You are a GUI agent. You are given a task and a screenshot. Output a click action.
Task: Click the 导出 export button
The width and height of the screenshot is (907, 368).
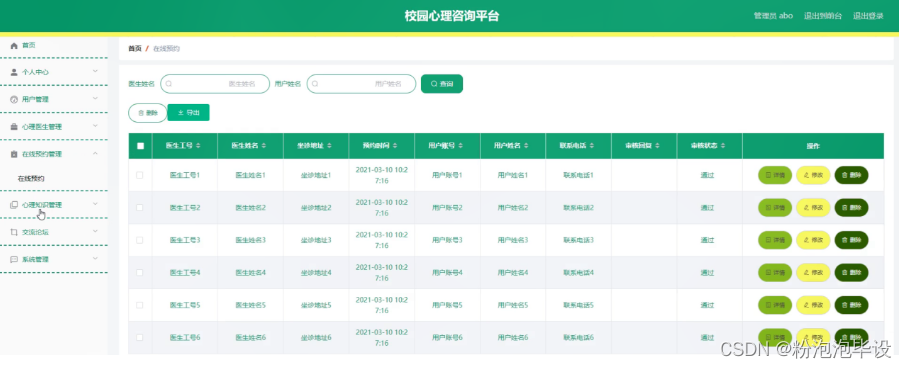189,113
